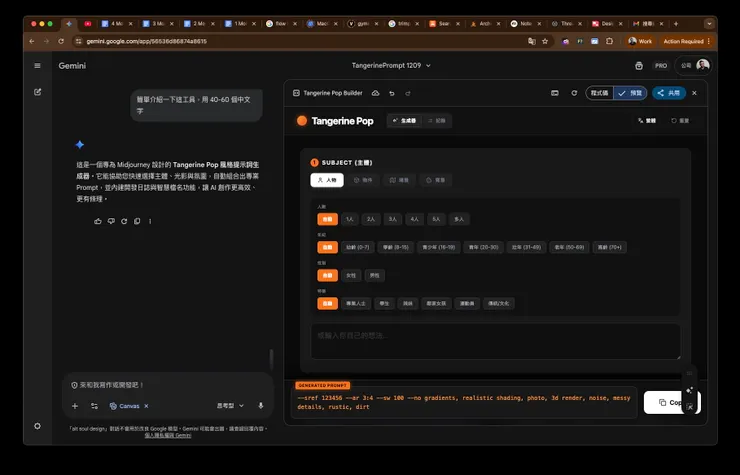Give thumbs down to the Gemini response

[x=111, y=221]
